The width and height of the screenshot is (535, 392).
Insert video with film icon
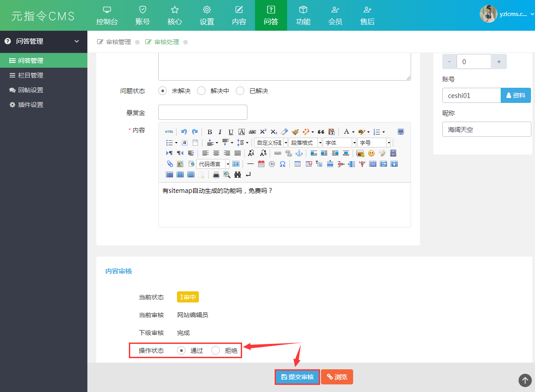393,153
